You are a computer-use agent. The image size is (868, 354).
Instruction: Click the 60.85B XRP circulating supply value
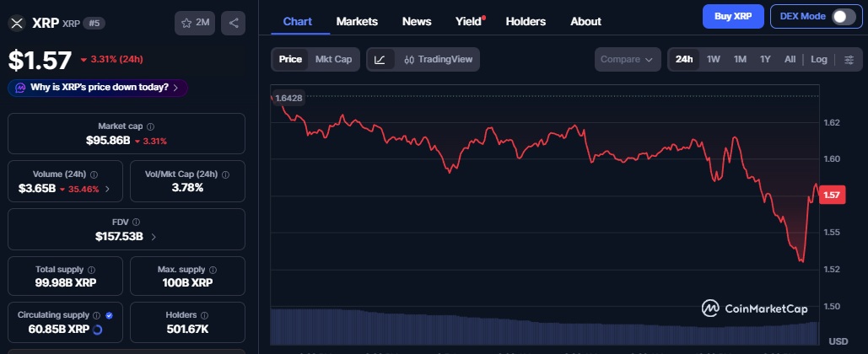pos(59,330)
